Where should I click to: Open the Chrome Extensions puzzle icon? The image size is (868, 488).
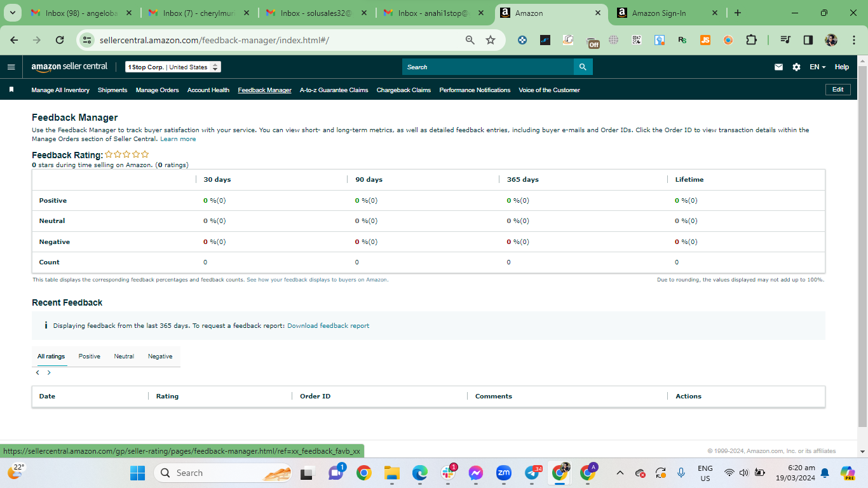pos(751,40)
